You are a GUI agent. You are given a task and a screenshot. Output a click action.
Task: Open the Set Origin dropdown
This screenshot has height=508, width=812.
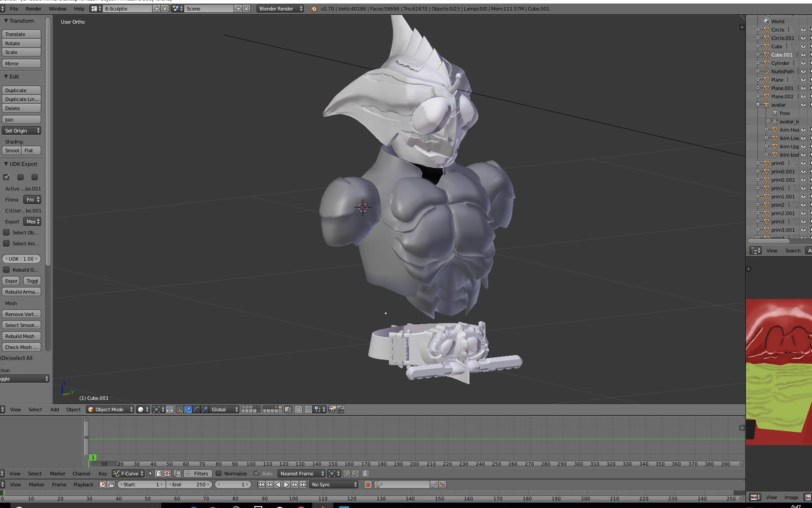coord(21,130)
